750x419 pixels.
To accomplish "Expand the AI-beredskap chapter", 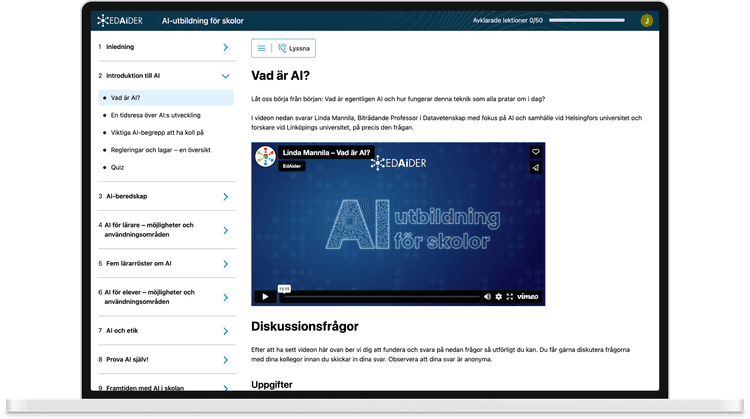I will (x=226, y=197).
